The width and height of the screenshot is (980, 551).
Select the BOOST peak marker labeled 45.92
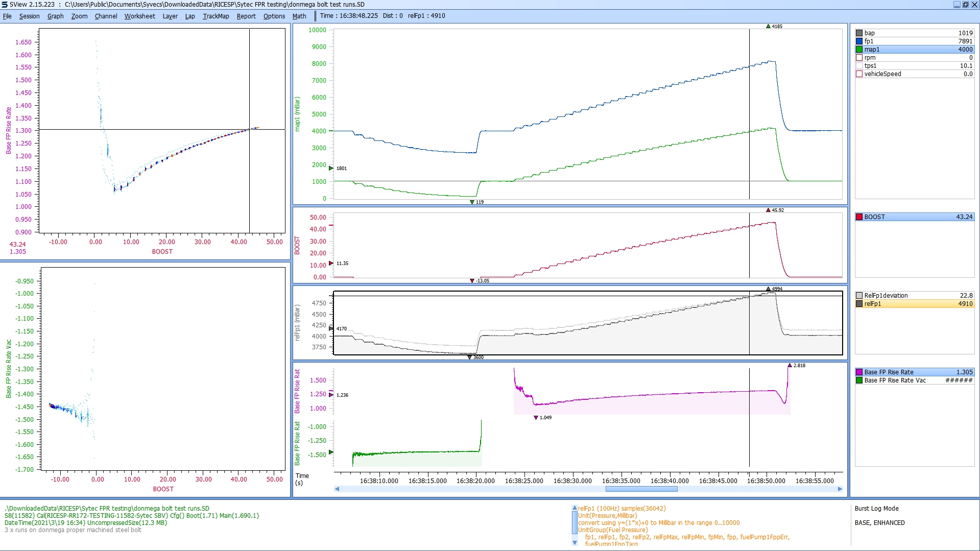[768, 210]
